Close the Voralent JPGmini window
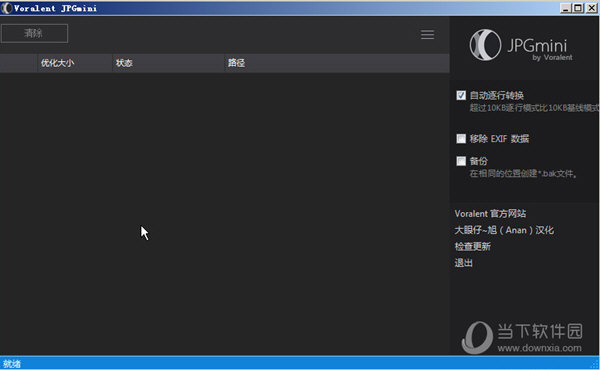The height and width of the screenshot is (370, 600). 591,8
